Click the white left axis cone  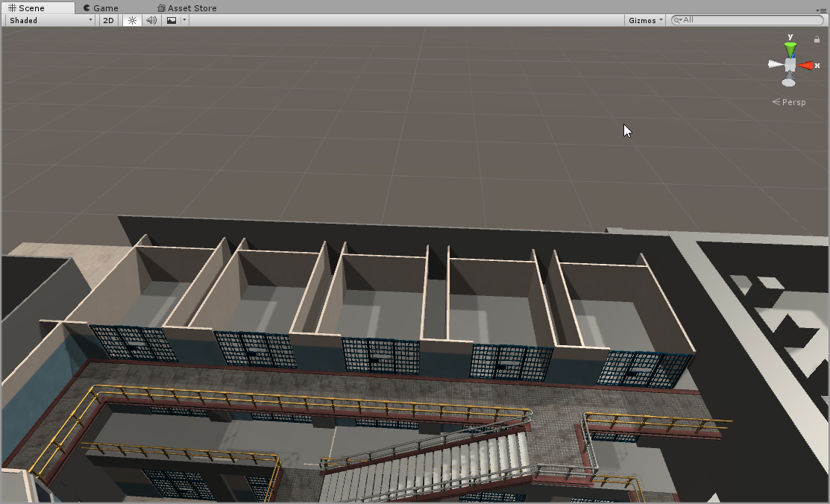point(776,65)
